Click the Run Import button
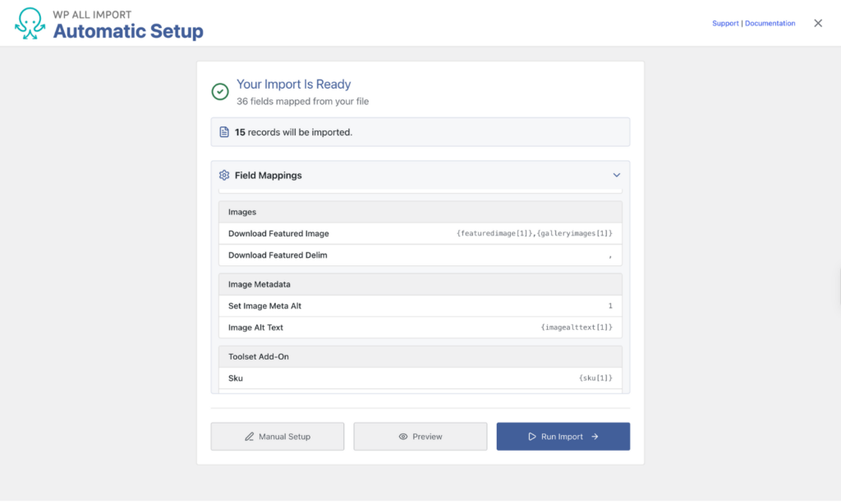 tap(563, 437)
